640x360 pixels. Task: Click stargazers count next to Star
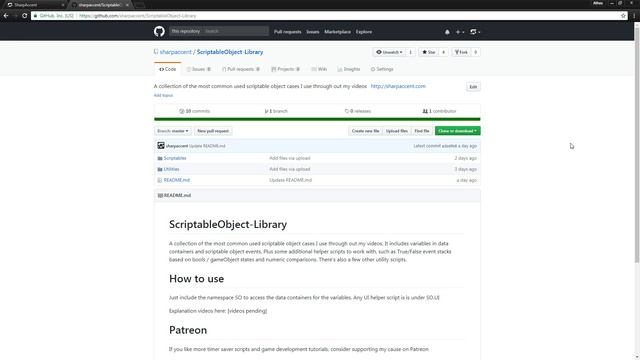444,52
